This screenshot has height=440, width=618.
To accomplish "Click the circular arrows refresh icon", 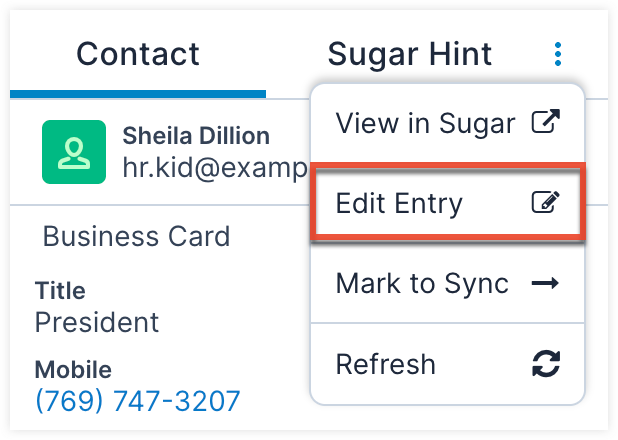I will click(544, 363).
